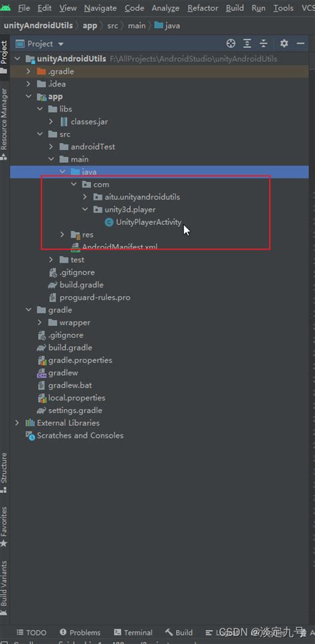Click the Expand All icon in Project panel
The image size is (315, 644).
pyautogui.click(x=247, y=43)
